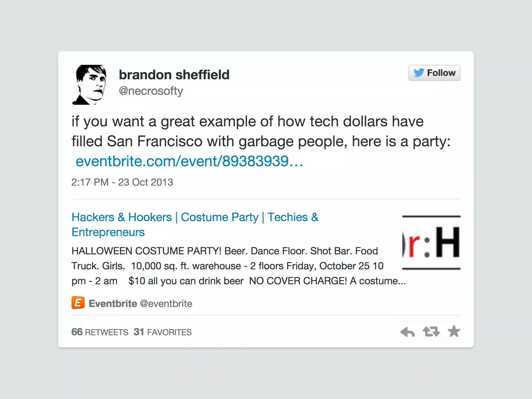Open the eventbrite.com/event link in the tweet
532x399 pixels.
coord(189,161)
